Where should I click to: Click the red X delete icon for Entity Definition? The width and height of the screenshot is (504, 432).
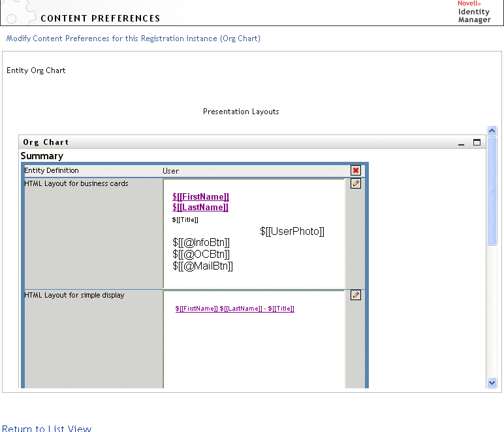(x=356, y=170)
